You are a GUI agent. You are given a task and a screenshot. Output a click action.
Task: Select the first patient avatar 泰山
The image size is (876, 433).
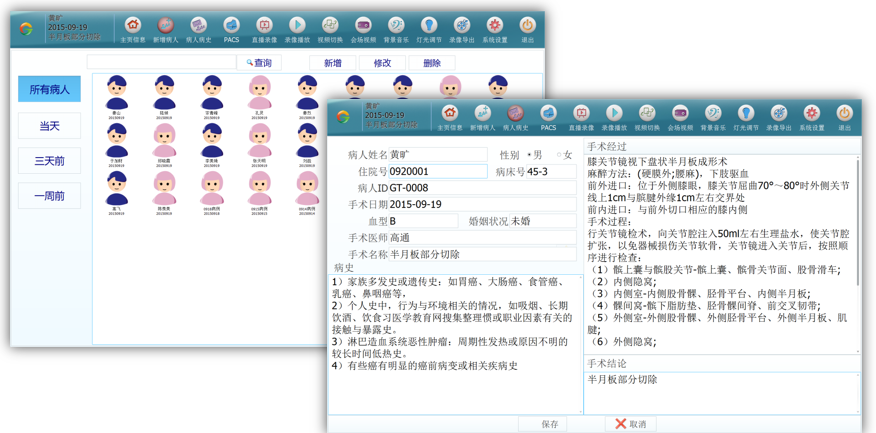pos(117,94)
